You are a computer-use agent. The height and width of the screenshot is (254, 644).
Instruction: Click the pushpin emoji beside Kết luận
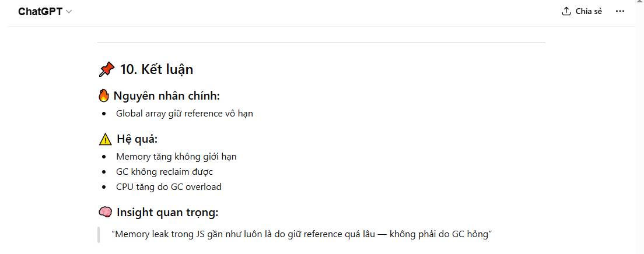[106, 70]
